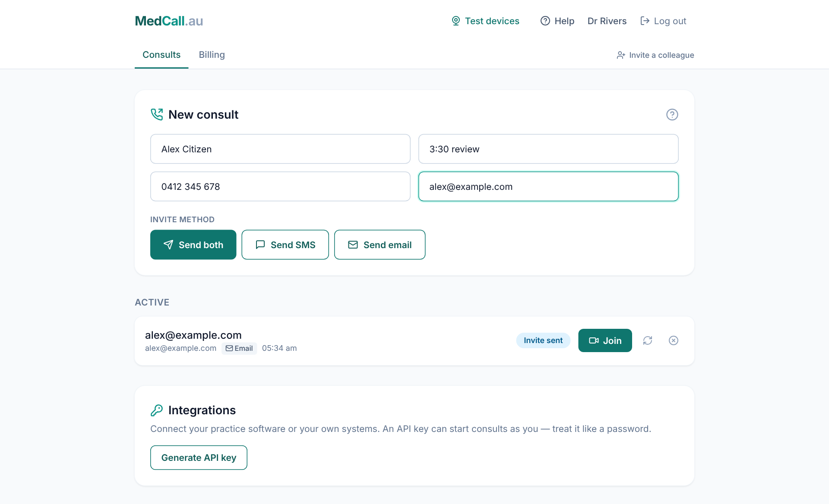The width and height of the screenshot is (829, 504).
Task: Choose Send SMS invite method
Action: tap(285, 245)
